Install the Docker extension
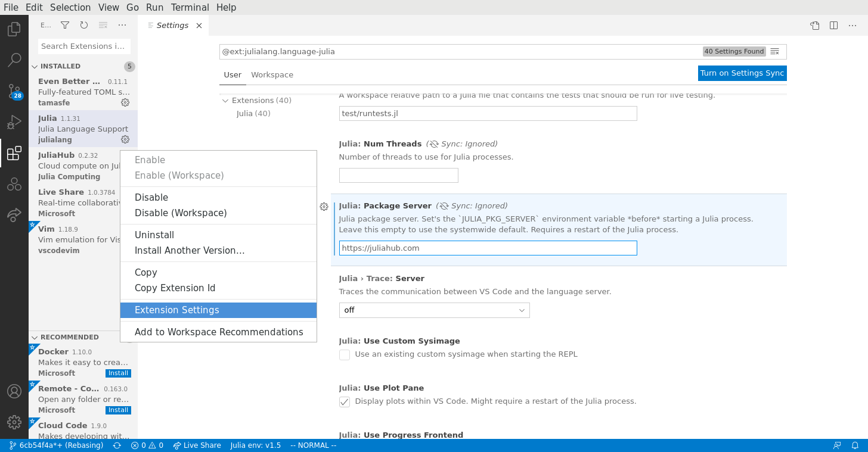Viewport: 868px width, 452px height. 118,373
